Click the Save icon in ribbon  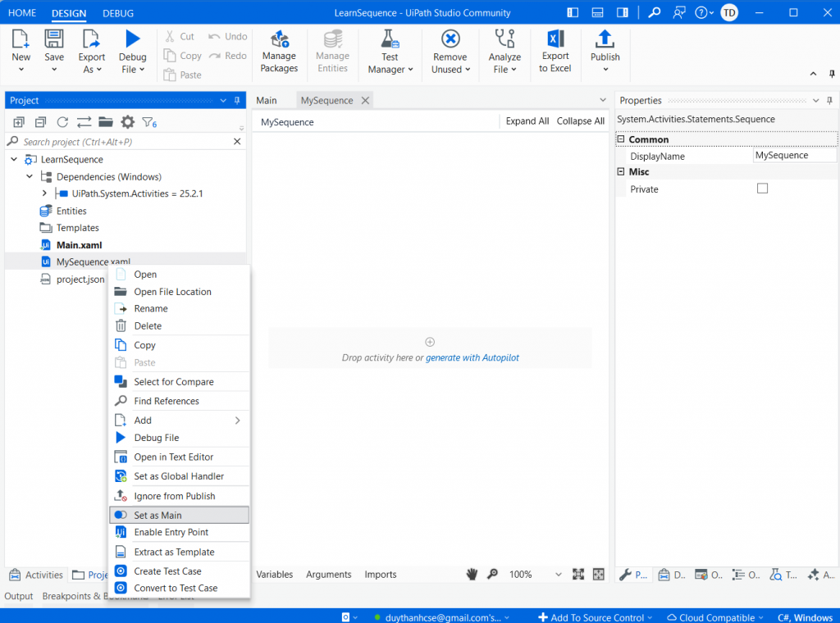(54, 39)
